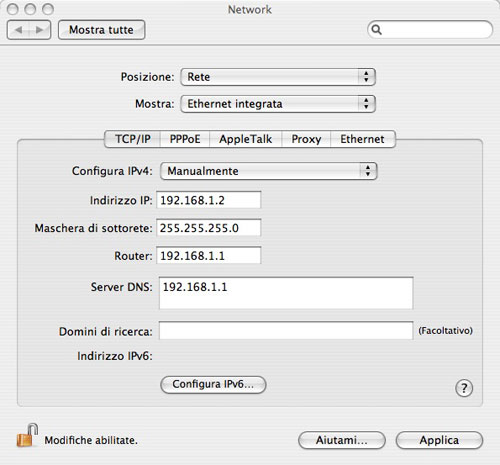Click the Applica button
The width and height of the screenshot is (500, 465).
tap(439, 440)
